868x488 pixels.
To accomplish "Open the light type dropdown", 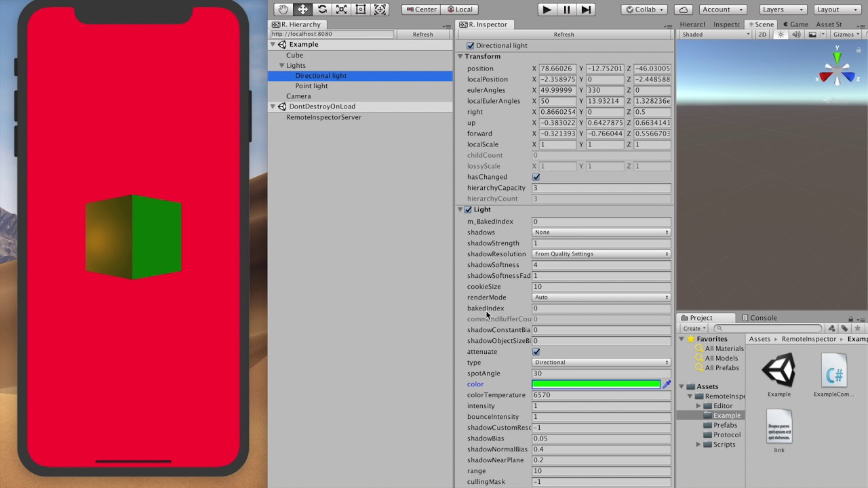I will (x=601, y=363).
